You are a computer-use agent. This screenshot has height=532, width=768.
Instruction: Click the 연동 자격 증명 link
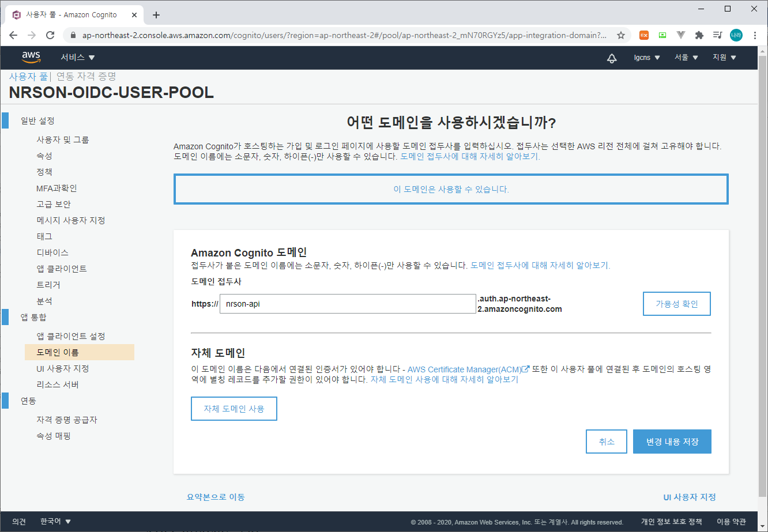pyautogui.click(x=86, y=76)
